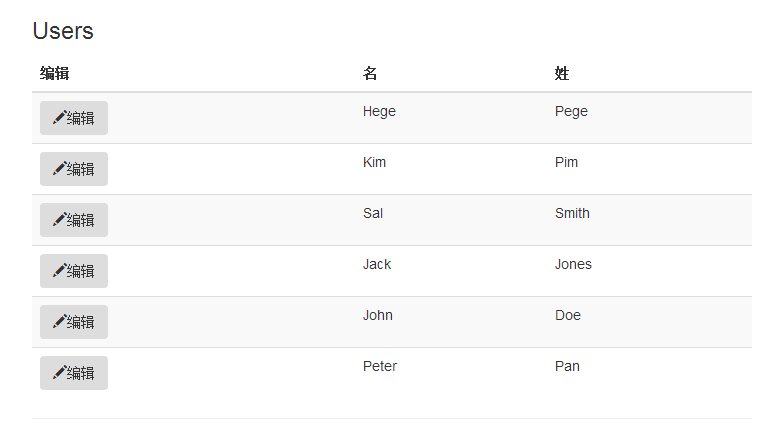Image resolution: width=784 pixels, height=435 pixels.
Task: Click the 名 column header
Action: pos(370,73)
